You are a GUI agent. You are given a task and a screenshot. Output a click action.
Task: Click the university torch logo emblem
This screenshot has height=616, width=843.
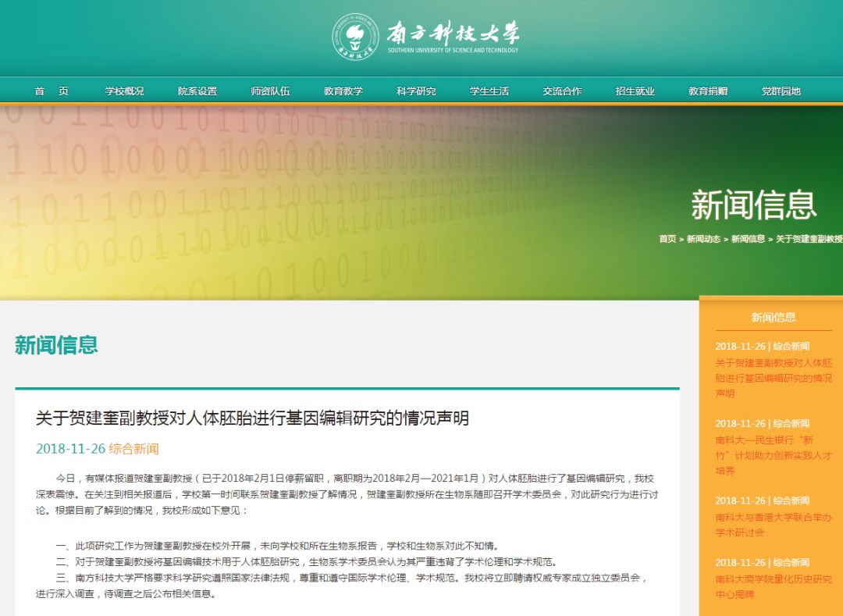[x=356, y=37]
